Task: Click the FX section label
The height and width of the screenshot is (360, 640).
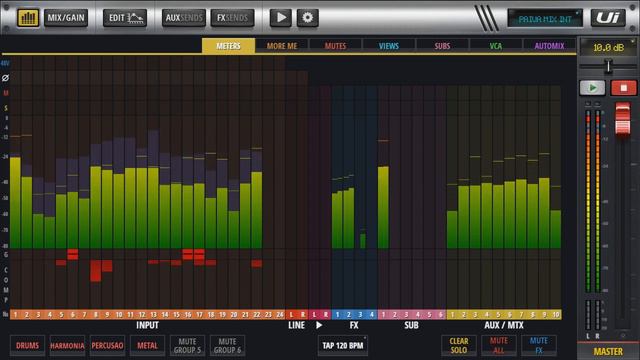Action: 354,325
